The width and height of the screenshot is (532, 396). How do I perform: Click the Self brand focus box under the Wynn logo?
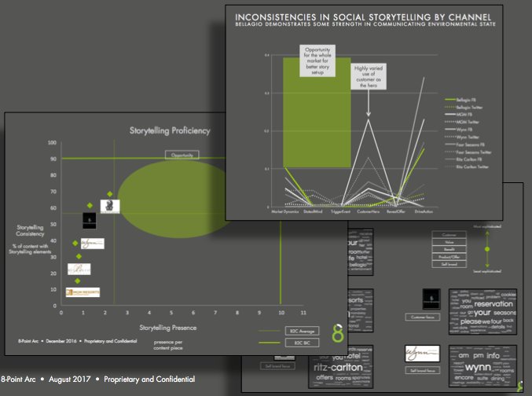pyautogui.click(x=423, y=371)
